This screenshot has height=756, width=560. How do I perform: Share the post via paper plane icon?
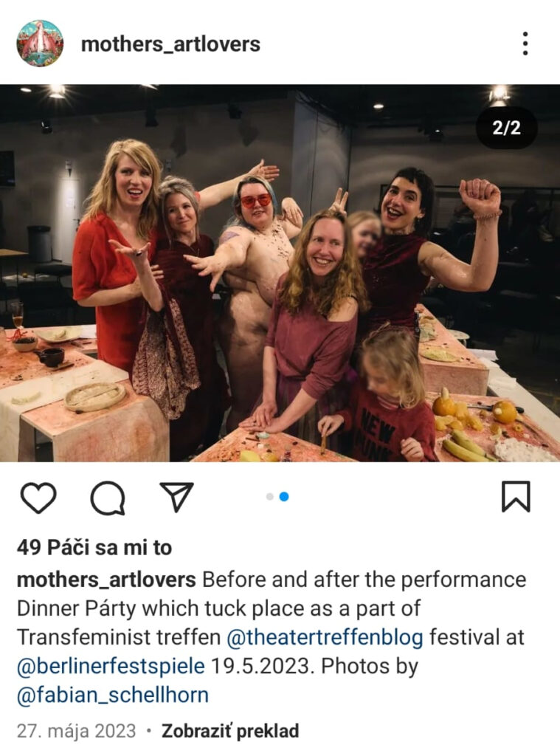coord(176,497)
